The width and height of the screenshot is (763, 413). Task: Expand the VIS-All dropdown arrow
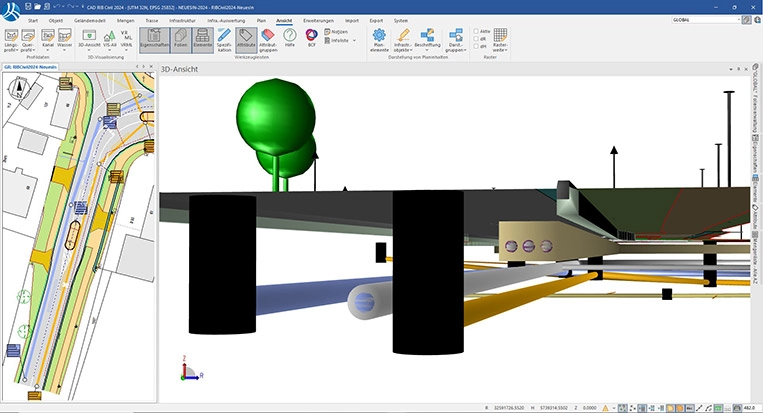coord(109,50)
